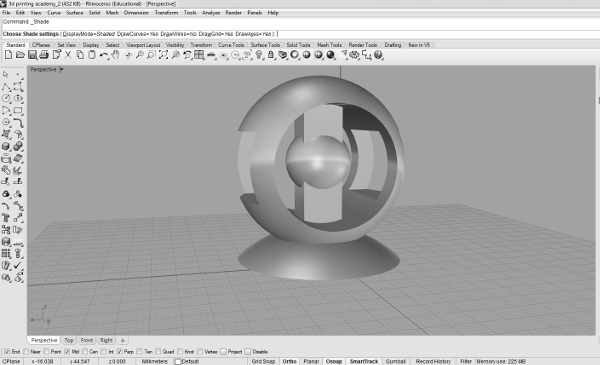
Task: Open the Mesh menu
Action: pyautogui.click(x=112, y=13)
